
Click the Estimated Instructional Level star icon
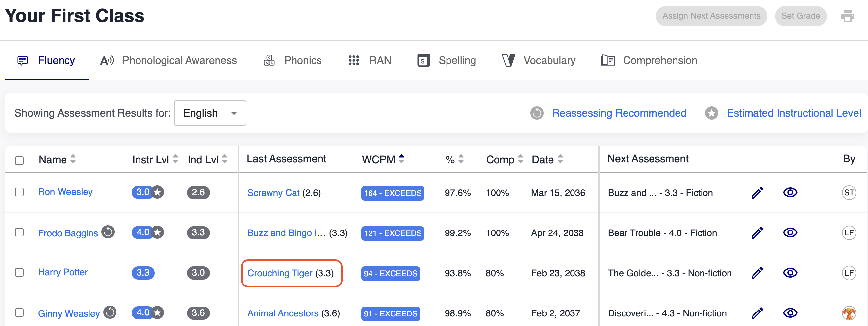click(x=711, y=113)
